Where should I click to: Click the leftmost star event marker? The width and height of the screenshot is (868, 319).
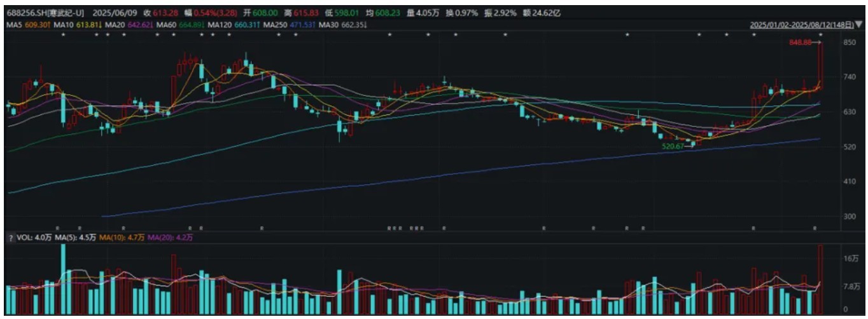coord(62,35)
